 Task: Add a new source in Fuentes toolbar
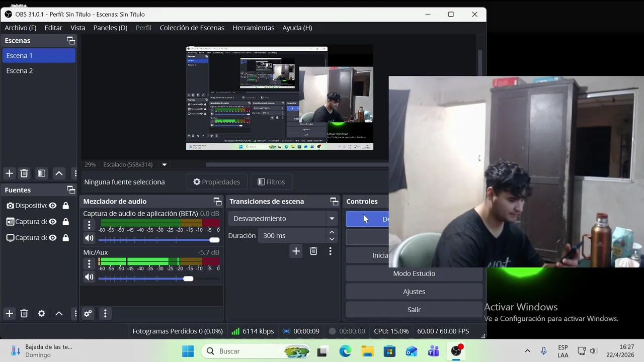click(x=9, y=313)
